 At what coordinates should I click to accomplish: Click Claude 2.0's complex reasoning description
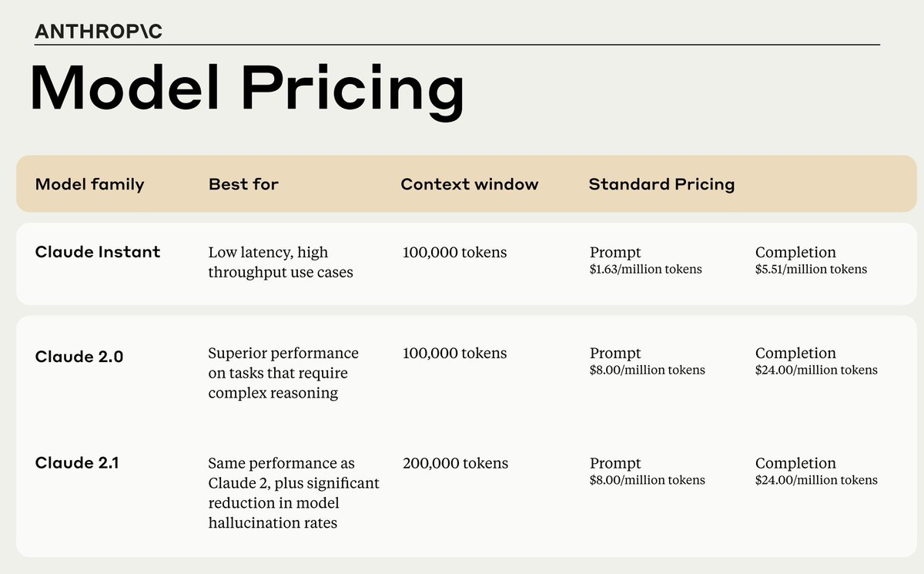[x=283, y=373]
